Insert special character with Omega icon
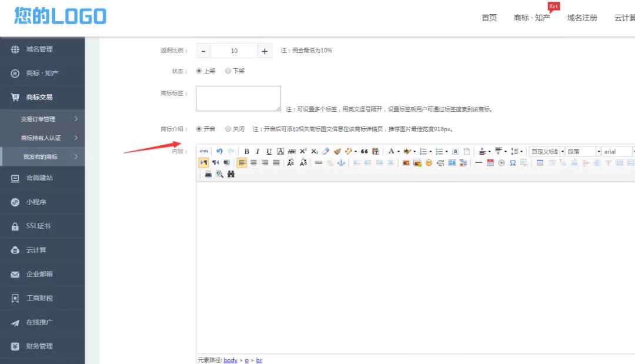This screenshot has width=635, height=364. tap(513, 163)
